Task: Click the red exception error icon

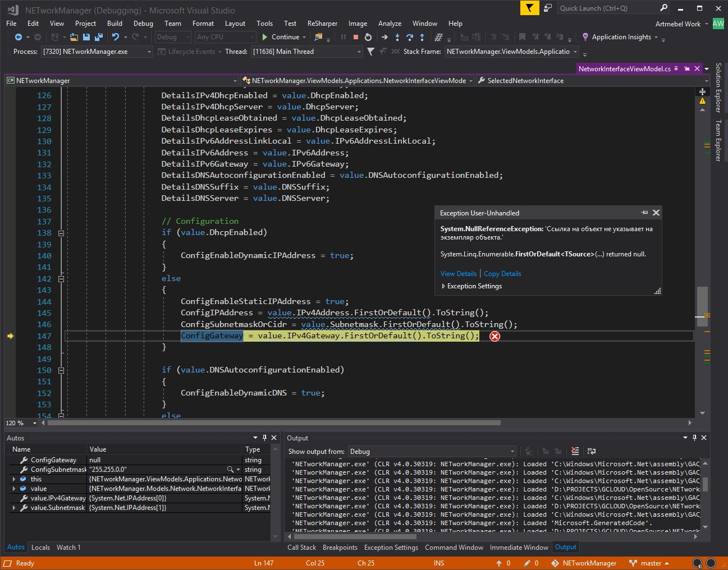Action: click(495, 336)
